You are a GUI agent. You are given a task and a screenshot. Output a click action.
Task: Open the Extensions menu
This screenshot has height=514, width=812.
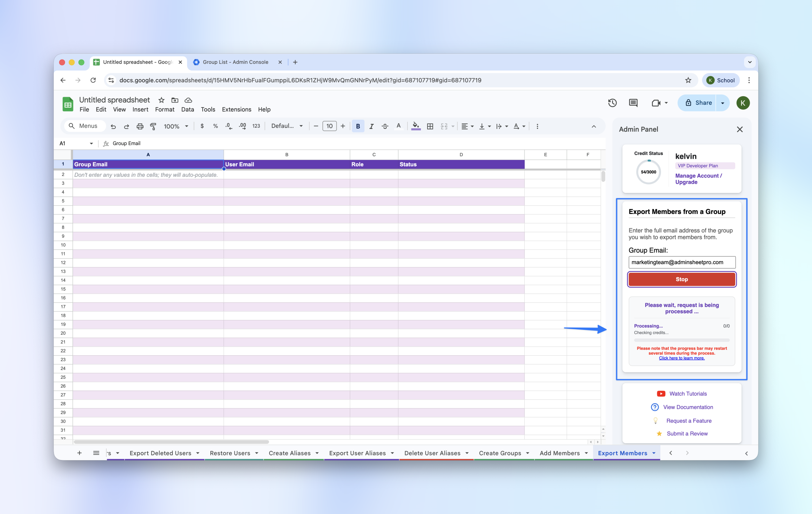point(236,109)
